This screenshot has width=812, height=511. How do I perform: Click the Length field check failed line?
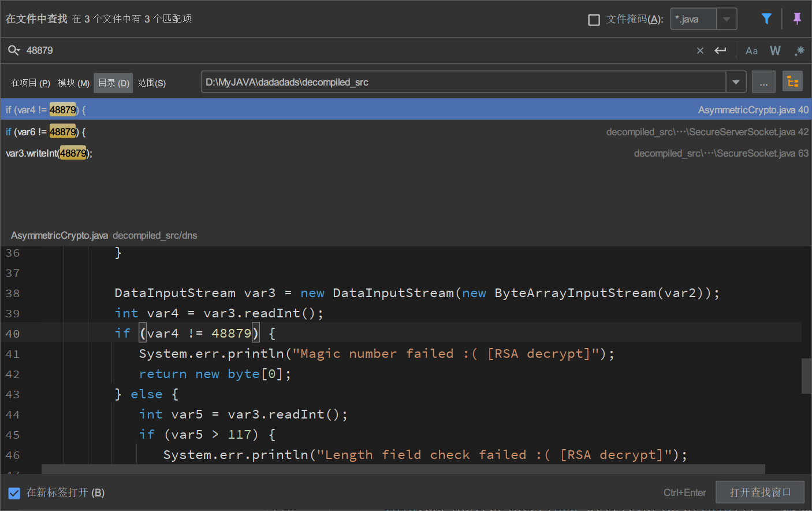click(425, 455)
